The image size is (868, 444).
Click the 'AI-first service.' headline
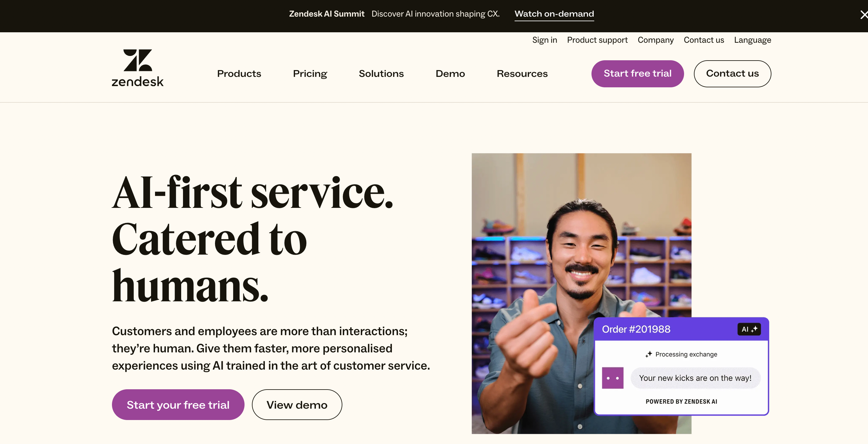coord(253,192)
